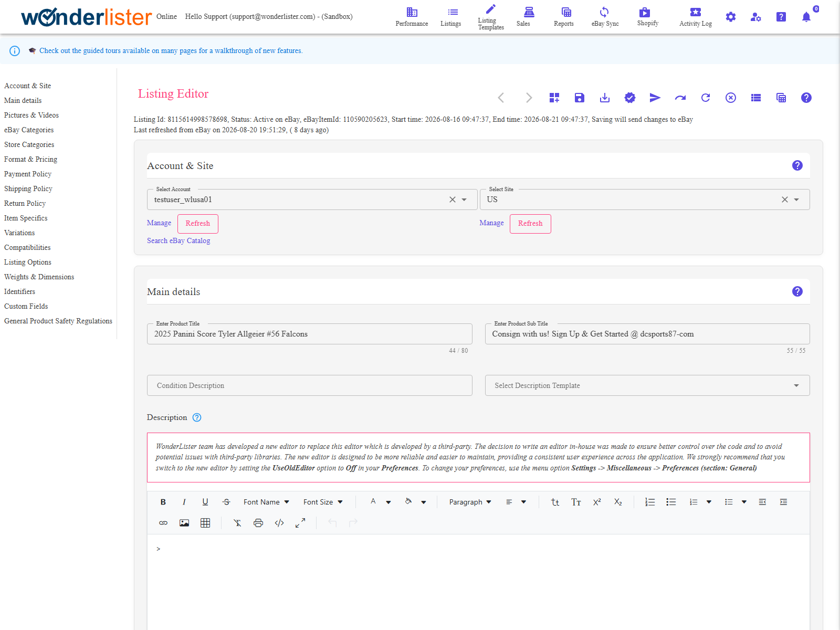This screenshot has height=630, width=840.
Task: Expand the Select Account dropdown arrow
Action: coord(464,199)
